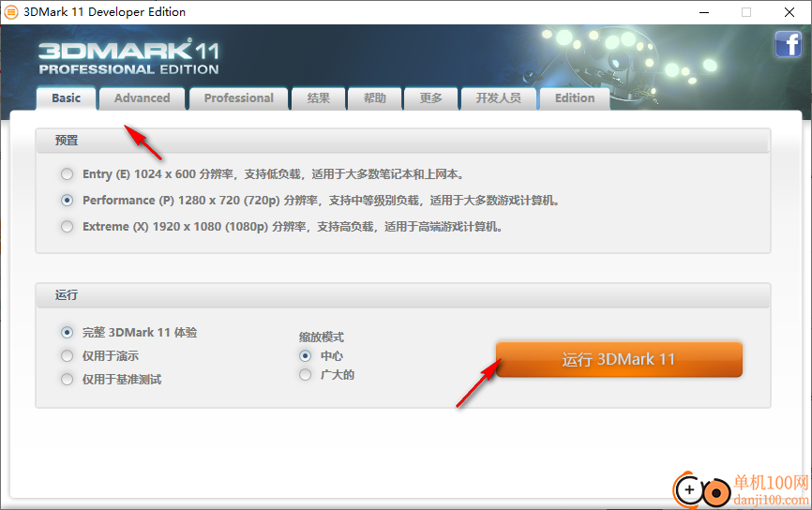The width and height of the screenshot is (812, 510).
Task: Click the 运行 3DMark 11 button
Action: 620,359
